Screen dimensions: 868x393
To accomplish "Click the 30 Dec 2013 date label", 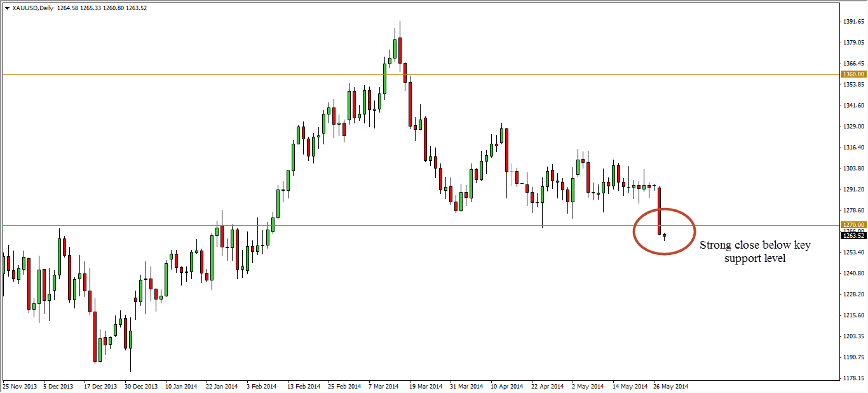I will coord(141,386).
